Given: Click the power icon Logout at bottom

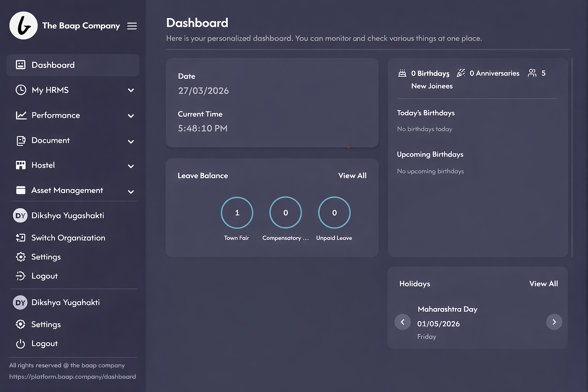Looking at the screenshot, I should pos(21,344).
